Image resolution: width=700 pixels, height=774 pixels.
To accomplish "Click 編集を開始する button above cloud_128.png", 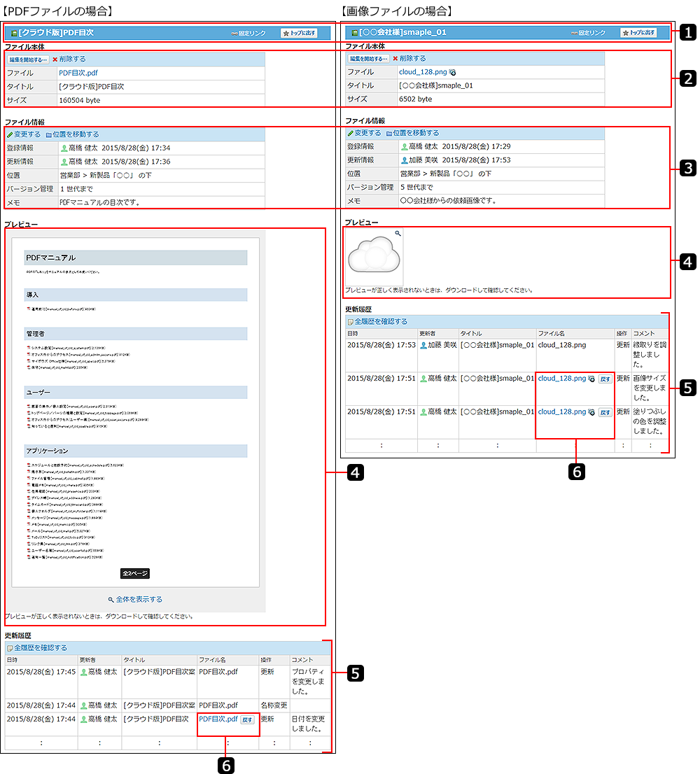I will click(368, 58).
